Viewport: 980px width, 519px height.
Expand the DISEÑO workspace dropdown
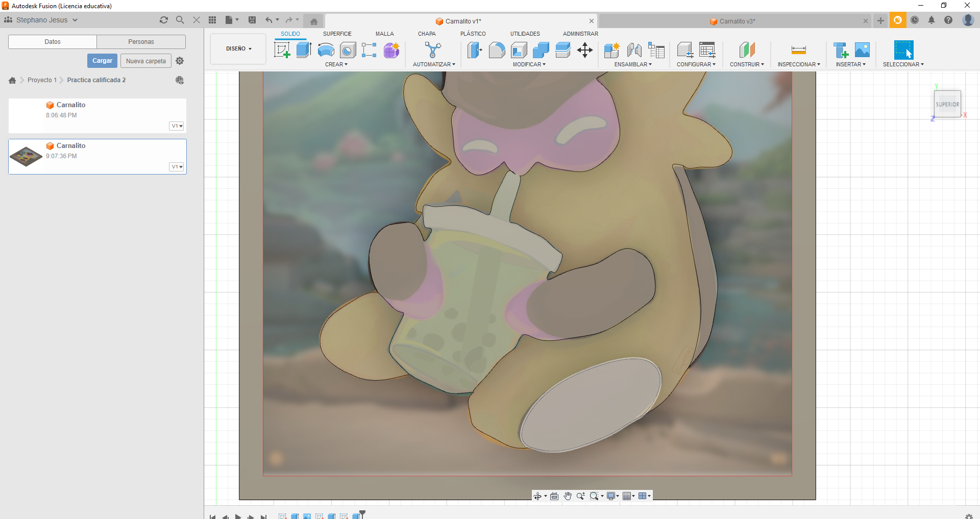[238, 49]
